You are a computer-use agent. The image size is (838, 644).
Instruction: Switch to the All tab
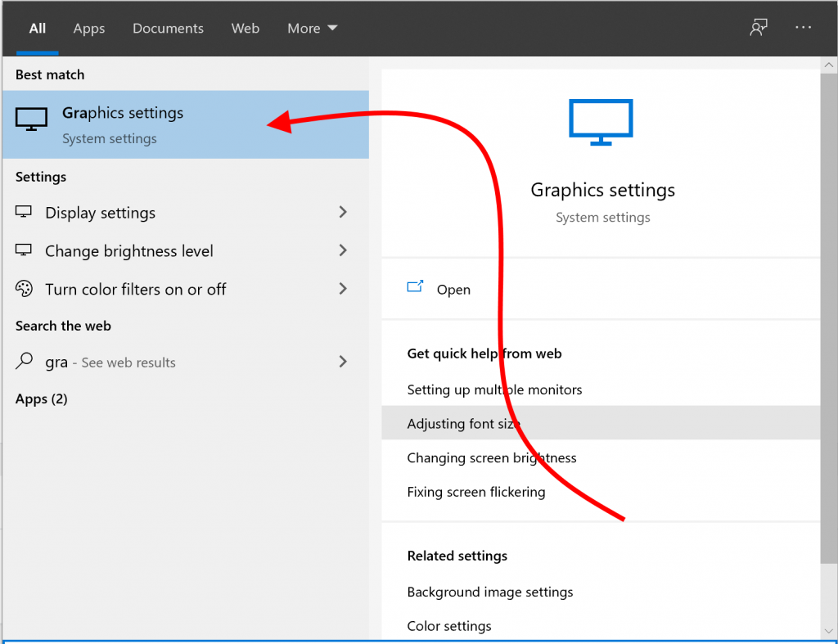tap(37, 29)
